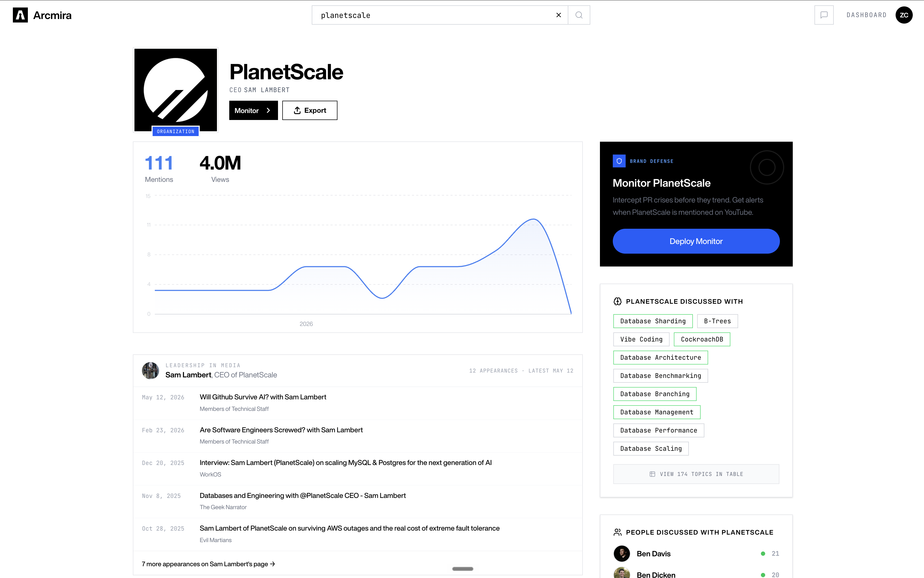Viewport: 924px width, 578px height.
Task: Open 'Databases and Engineering with @PlanetScale CEO'
Action: click(303, 496)
